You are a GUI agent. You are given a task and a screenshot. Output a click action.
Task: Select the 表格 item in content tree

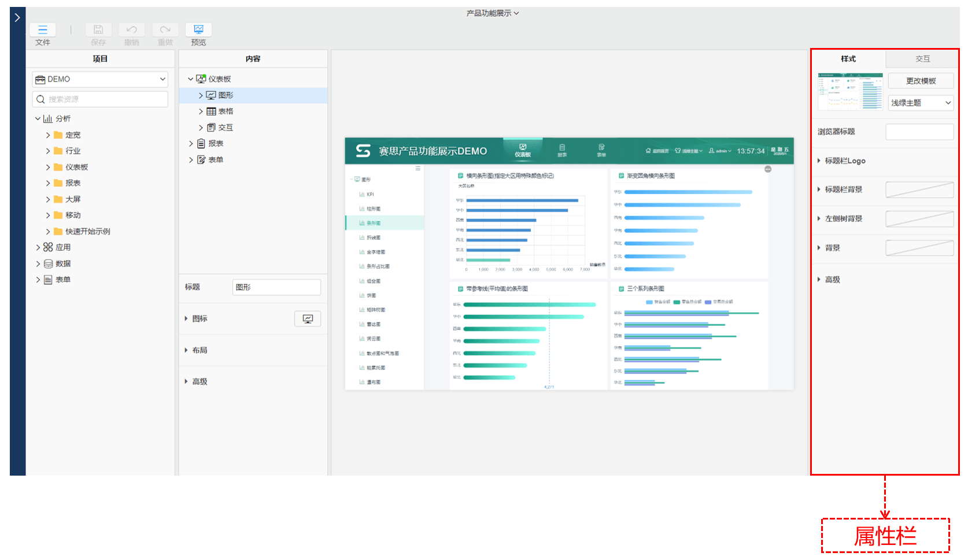coord(226,112)
